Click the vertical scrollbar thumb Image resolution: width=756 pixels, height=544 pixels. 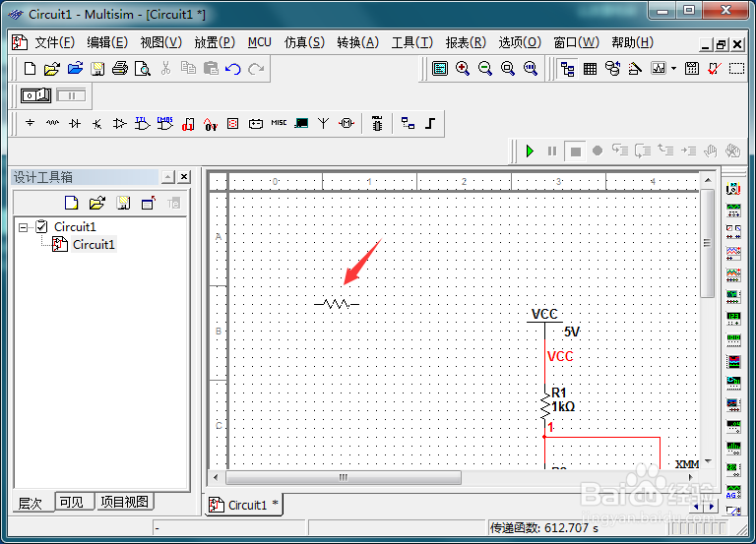pyautogui.click(x=707, y=243)
